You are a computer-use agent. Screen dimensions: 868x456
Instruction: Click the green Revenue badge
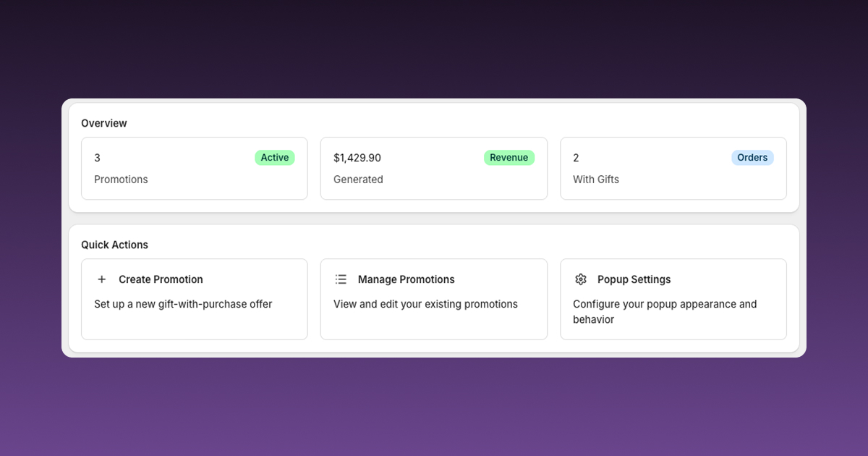(x=509, y=158)
